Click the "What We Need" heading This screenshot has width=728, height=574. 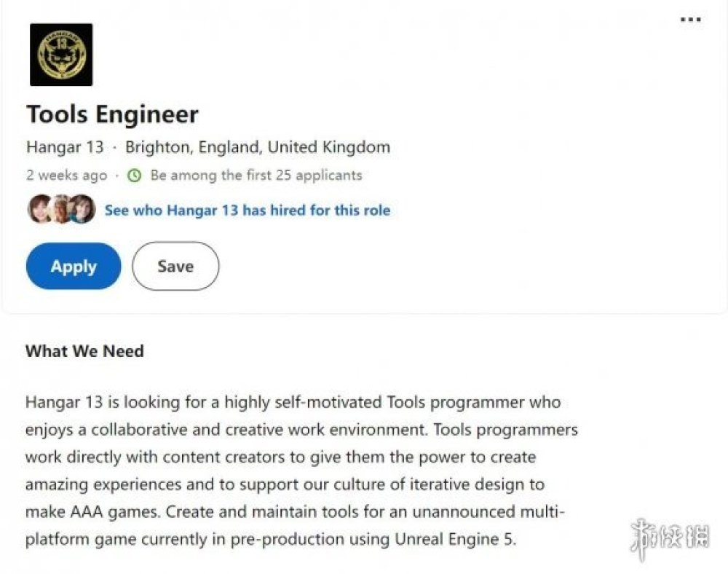84,351
